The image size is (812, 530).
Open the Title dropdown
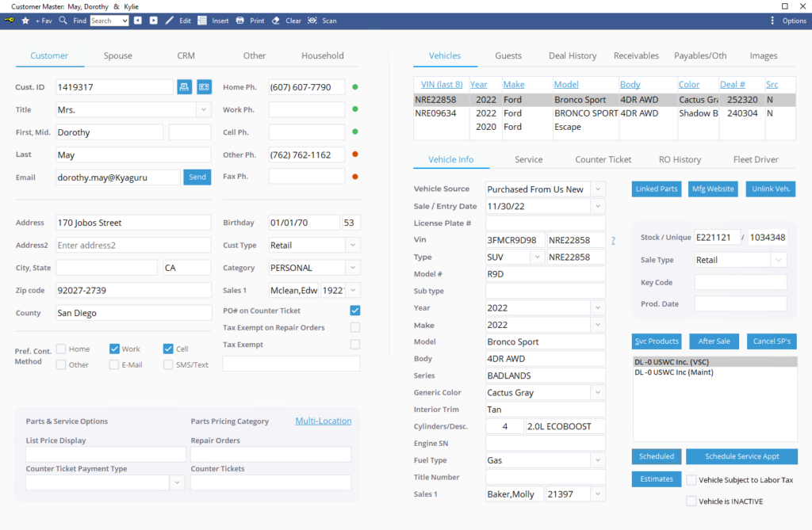[203, 110]
